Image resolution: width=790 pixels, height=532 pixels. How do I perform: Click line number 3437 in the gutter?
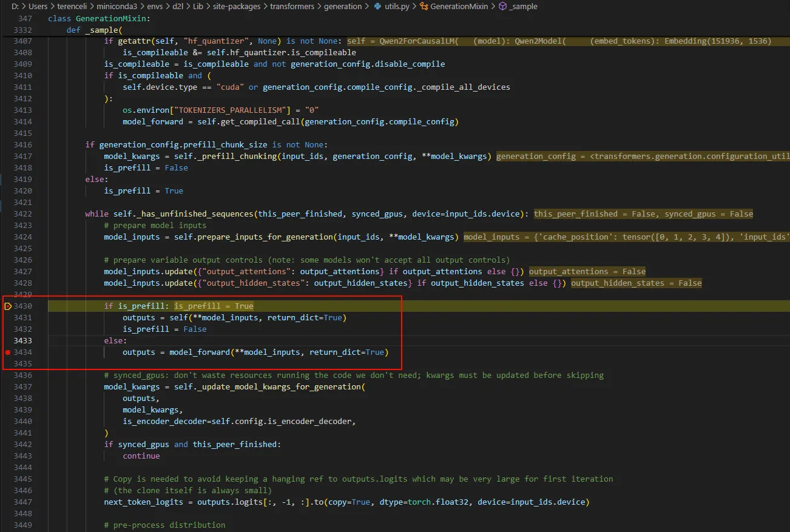coord(22,387)
